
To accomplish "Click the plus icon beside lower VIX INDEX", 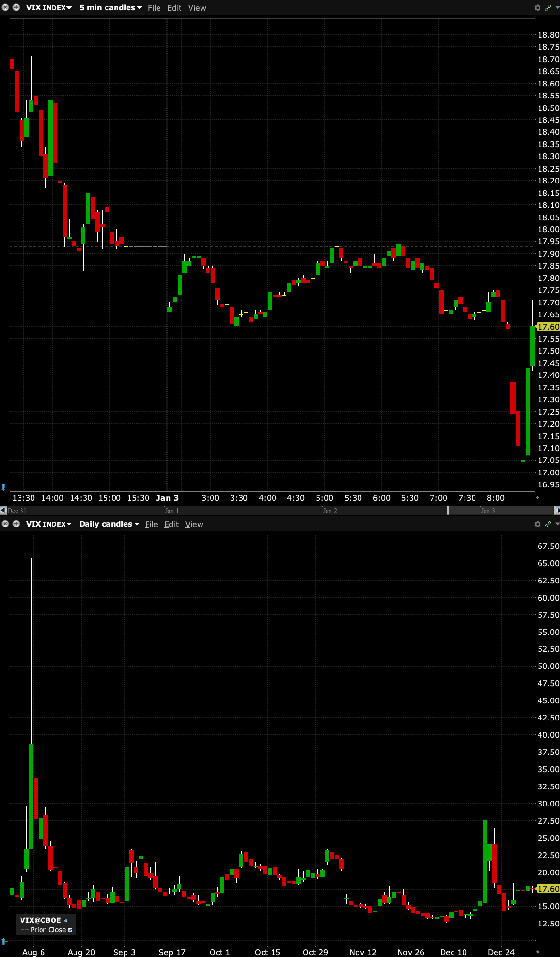I will pyautogui.click(x=16, y=524).
